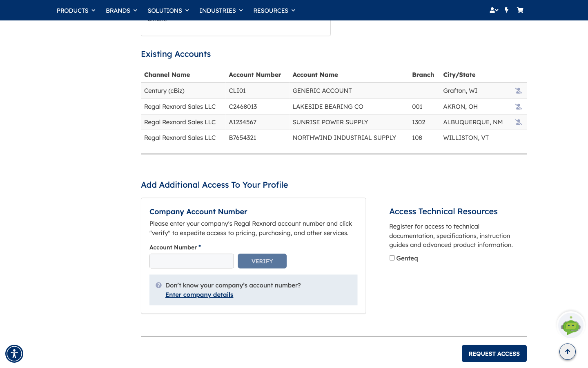Click the lightning bolt quick order icon
The width and height of the screenshot is (588, 368).
(x=506, y=10)
